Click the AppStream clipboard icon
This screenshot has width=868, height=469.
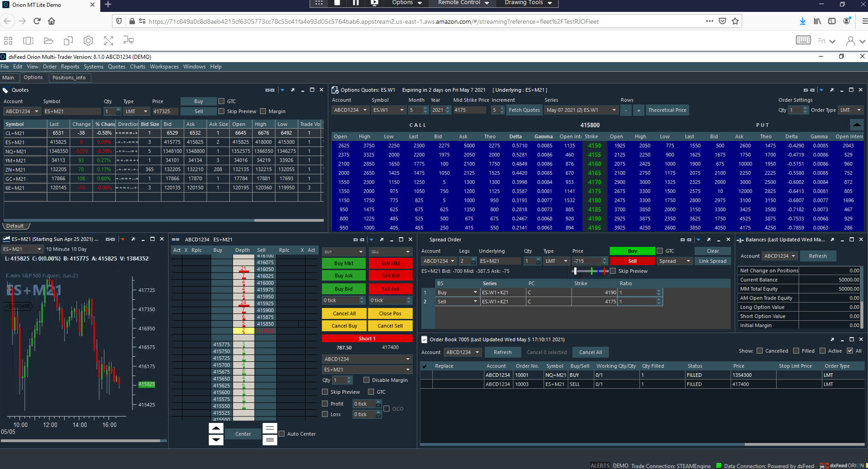pyautogui.click(x=68, y=41)
